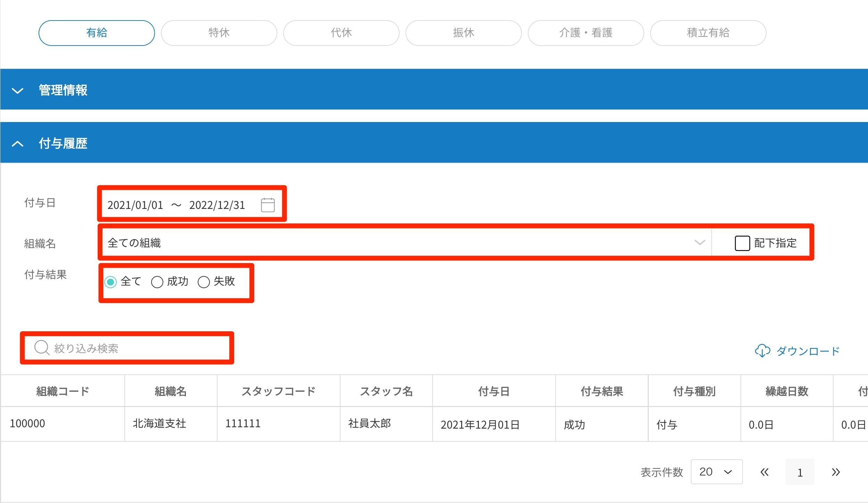
Task: Open the 表示件数 20 dropdown
Action: coord(716,472)
